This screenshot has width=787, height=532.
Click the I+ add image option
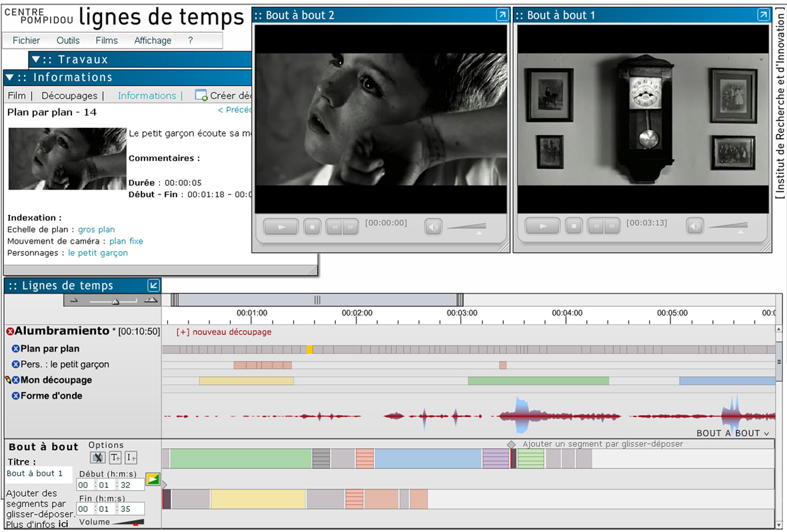click(131, 457)
